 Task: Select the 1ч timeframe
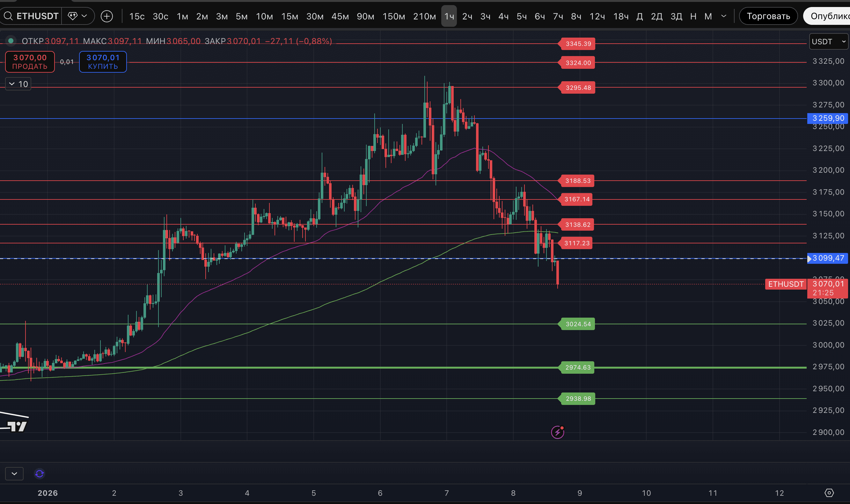[449, 16]
